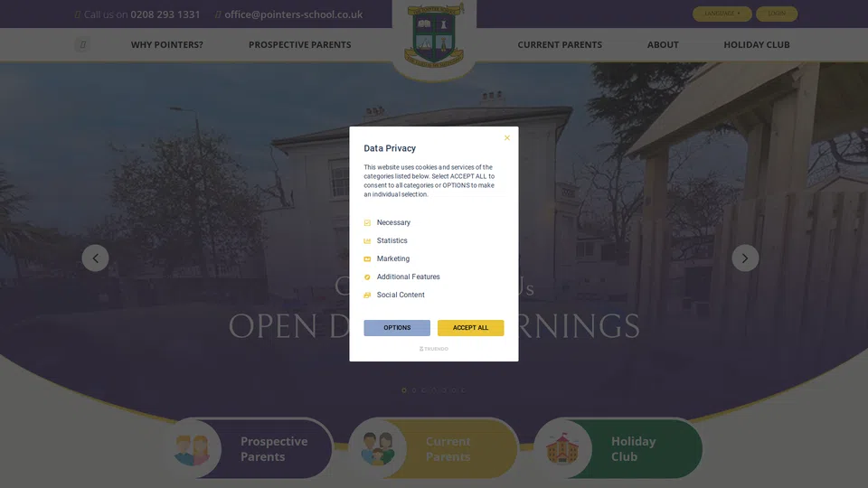This screenshot has width=868, height=488.
Task: Expand the Language dropdown
Action: (722, 14)
